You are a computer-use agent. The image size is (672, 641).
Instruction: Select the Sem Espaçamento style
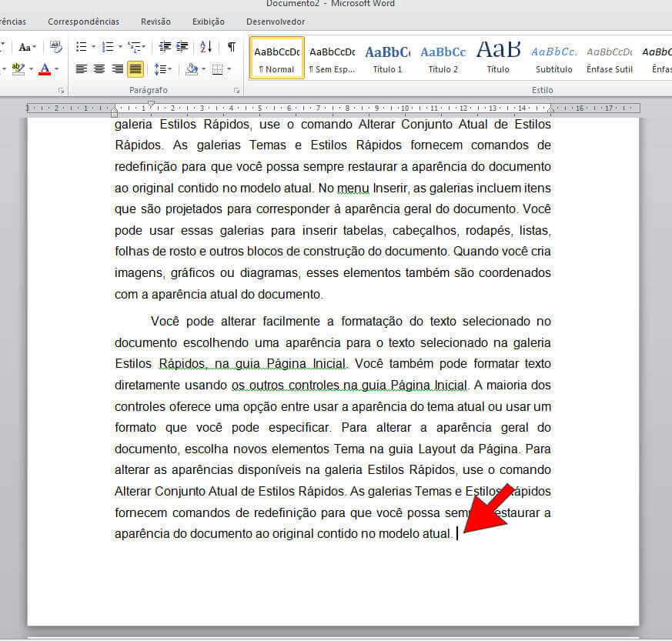(332, 58)
